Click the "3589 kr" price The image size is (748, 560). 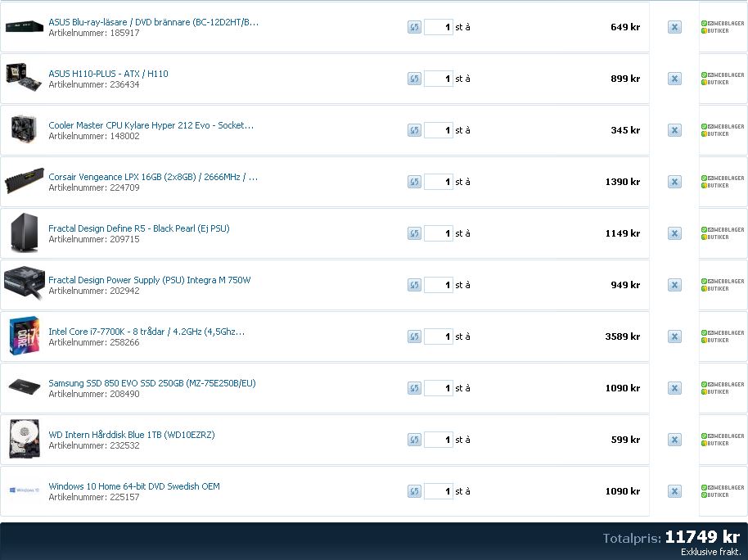tap(623, 336)
